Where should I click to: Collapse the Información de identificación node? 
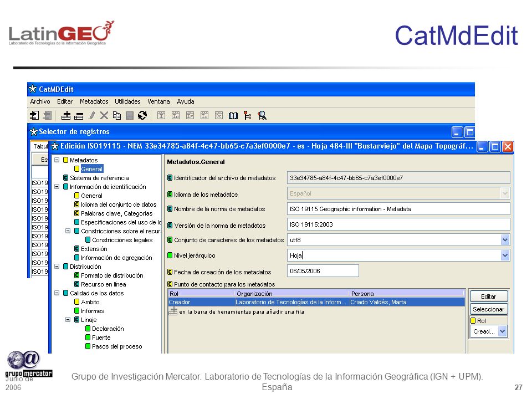57,187
